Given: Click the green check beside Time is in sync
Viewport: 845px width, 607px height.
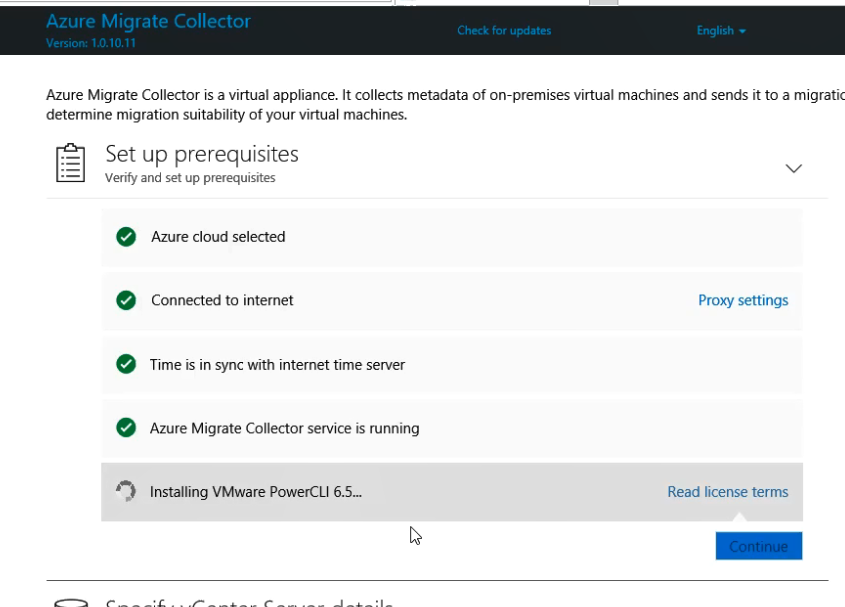Looking at the screenshot, I should (126, 364).
